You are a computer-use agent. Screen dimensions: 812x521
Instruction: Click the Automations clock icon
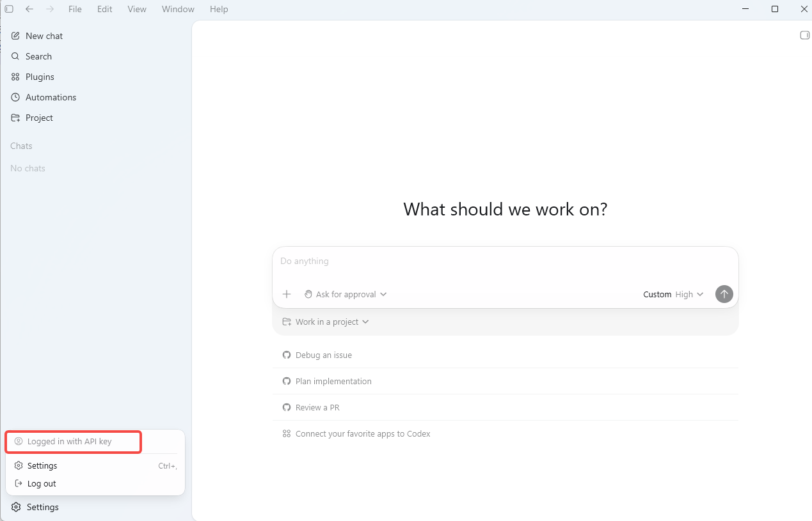pos(16,97)
